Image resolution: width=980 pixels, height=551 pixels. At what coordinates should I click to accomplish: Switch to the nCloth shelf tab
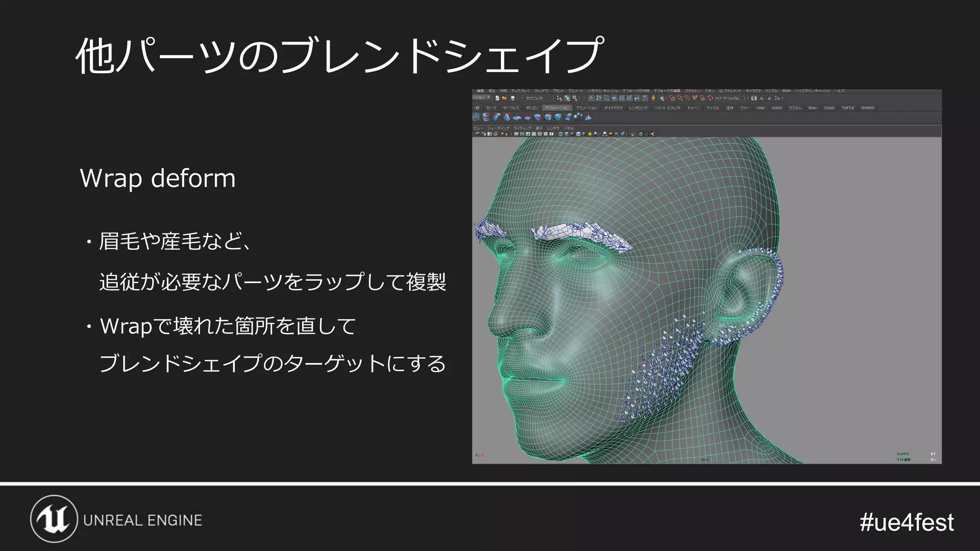[777, 108]
